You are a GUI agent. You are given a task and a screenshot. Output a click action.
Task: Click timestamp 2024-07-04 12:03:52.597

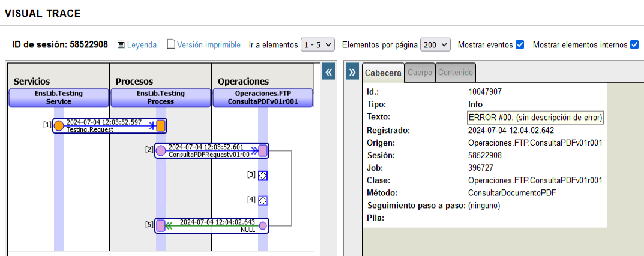[104, 122]
